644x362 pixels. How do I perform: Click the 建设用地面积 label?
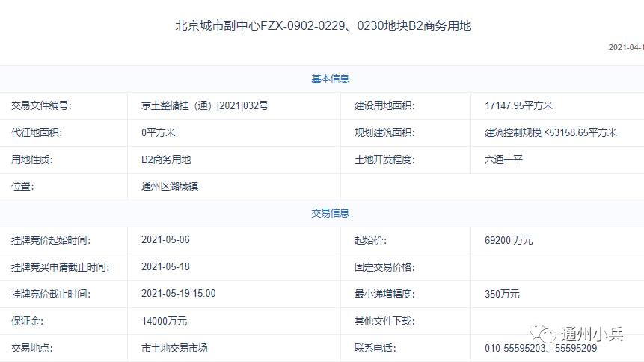tap(384, 106)
